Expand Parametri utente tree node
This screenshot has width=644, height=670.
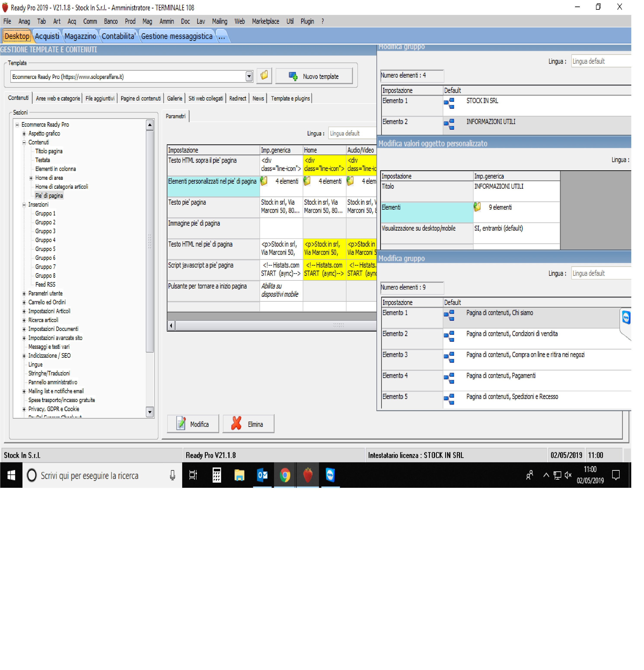pyautogui.click(x=24, y=294)
